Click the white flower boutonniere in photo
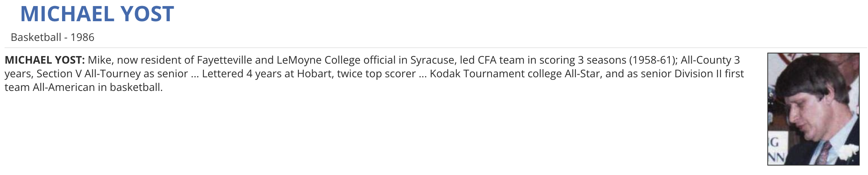The height and width of the screenshot is (175, 868). pyautogui.click(x=847, y=152)
